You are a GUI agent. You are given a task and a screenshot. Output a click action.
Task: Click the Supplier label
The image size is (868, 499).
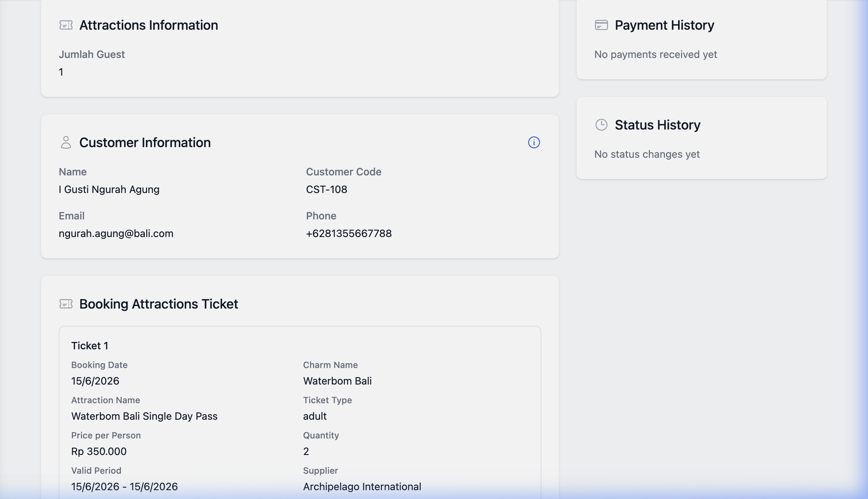[x=320, y=470]
